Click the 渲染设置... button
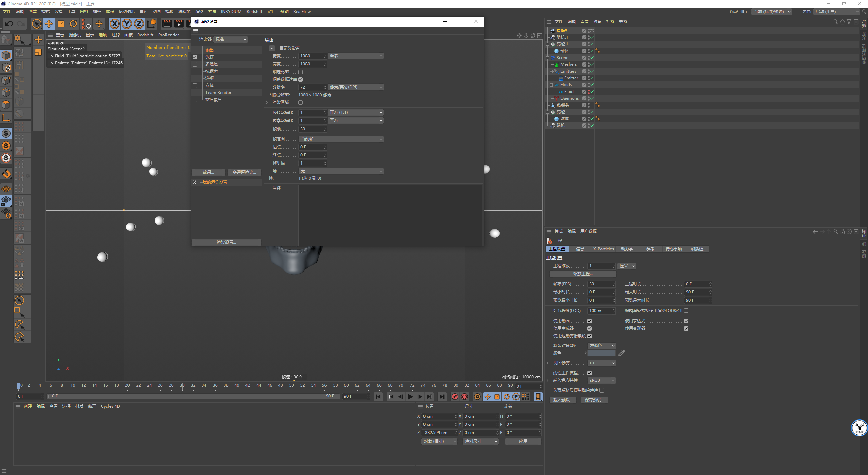This screenshot has height=475, width=868. pyautogui.click(x=226, y=243)
